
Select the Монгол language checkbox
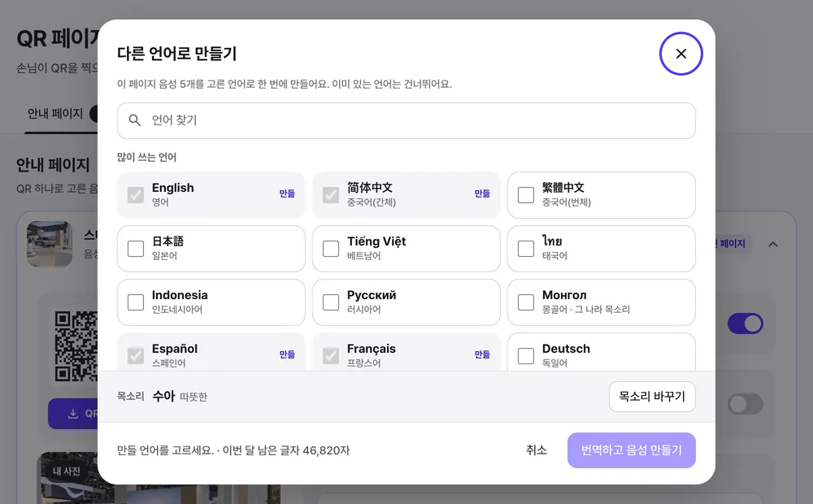(x=526, y=302)
